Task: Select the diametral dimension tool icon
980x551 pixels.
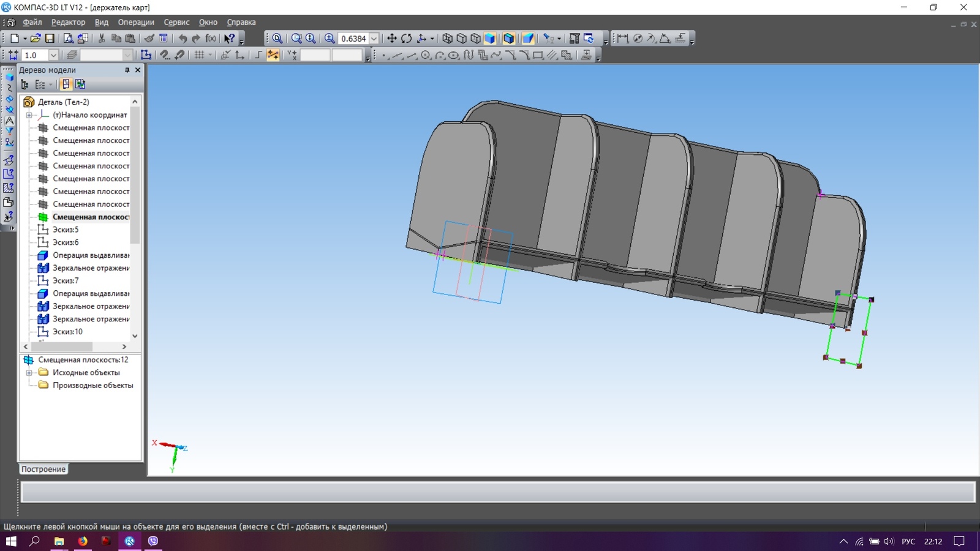Action: pos(638,38)
